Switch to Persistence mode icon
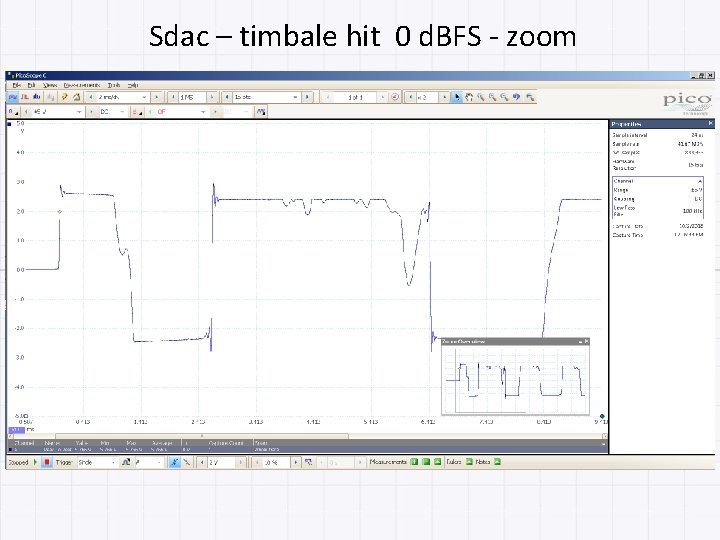 tap(25, 97)
